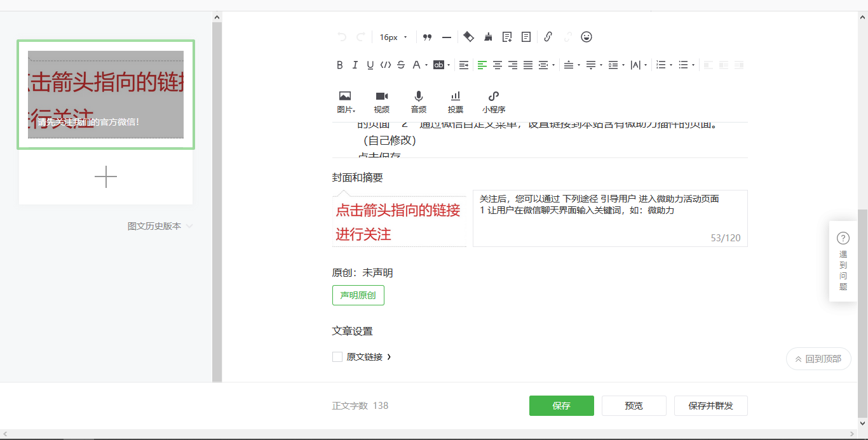868x440 pixels.
Task: Click the 原创：未声明 status text
Action: [x=362, y=273]
